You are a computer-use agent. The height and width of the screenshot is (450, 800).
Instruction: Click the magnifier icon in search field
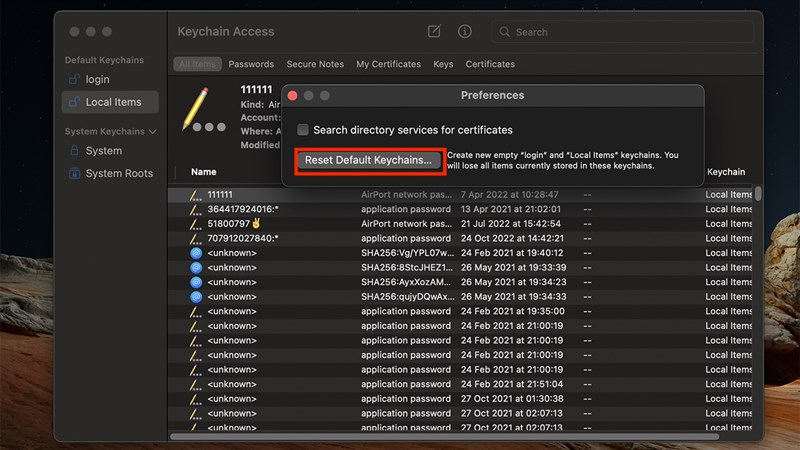(x=505, y=32)
